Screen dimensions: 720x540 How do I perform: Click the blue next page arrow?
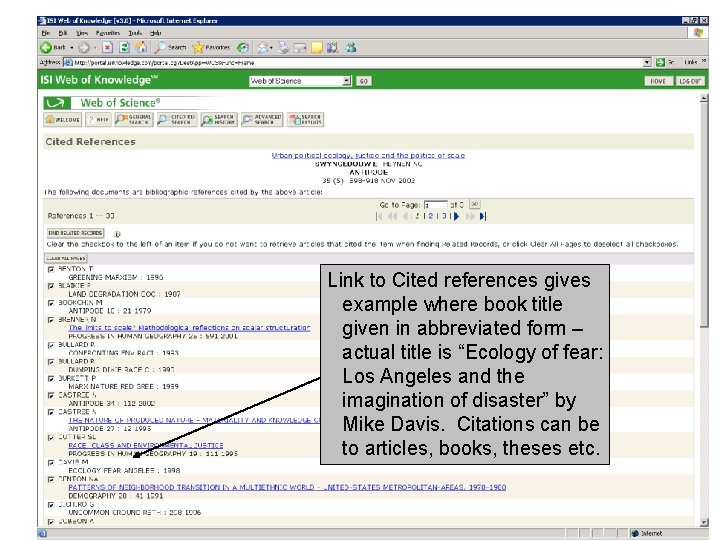point(456,216)
